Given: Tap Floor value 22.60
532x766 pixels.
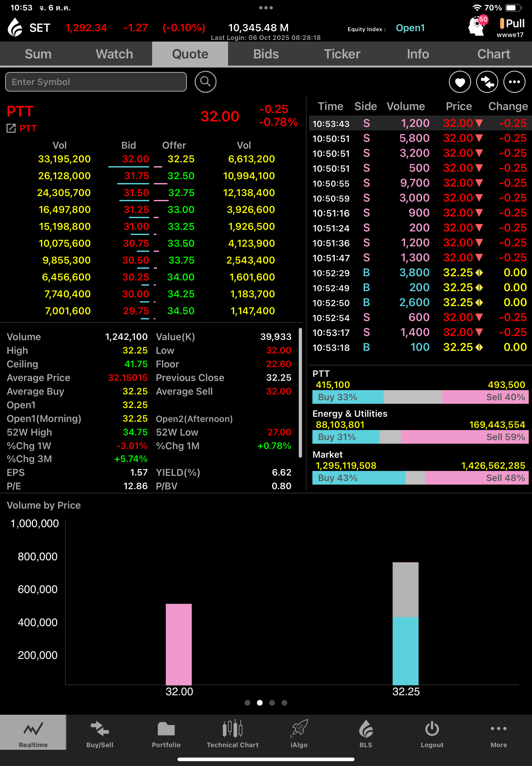Looking at the screenshot, I should pyautogui.click(x=279, y=364).
